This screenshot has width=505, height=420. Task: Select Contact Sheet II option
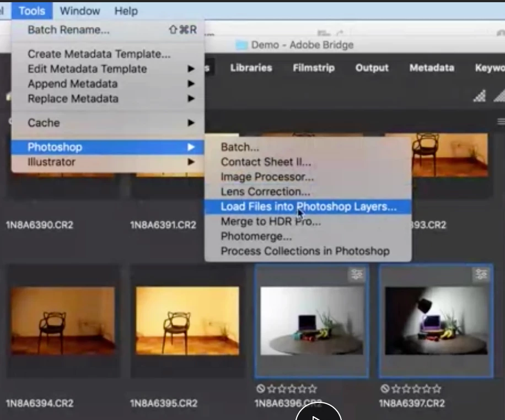pos(308,162)
